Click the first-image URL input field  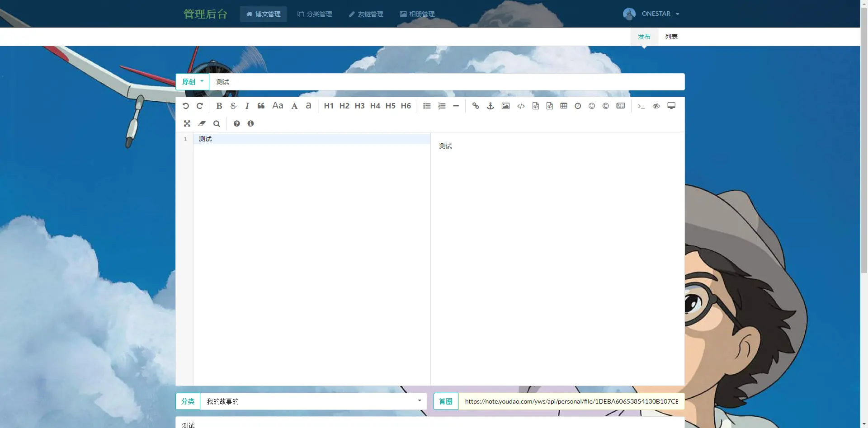[571, 401]
